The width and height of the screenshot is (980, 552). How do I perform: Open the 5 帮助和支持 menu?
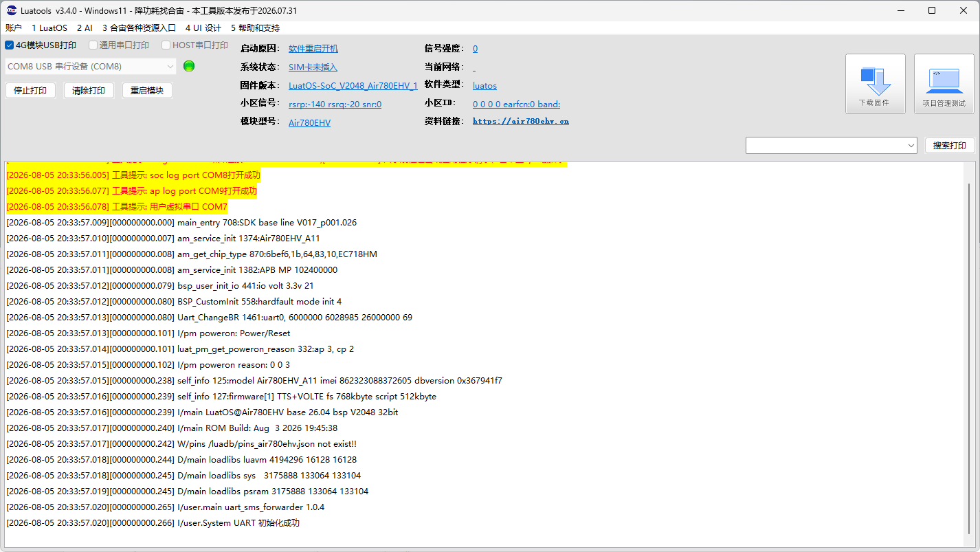255,28
